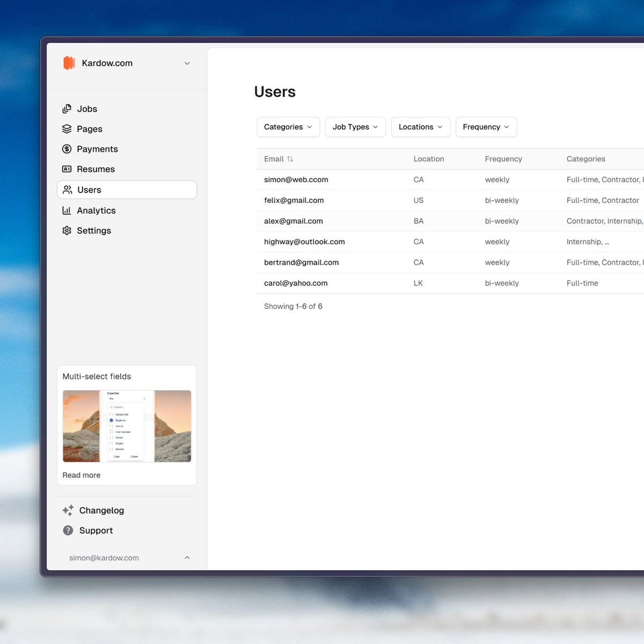
Task: Open the Frequency filter dropdown
Action: pyautogui.click(x=486, y=127)
